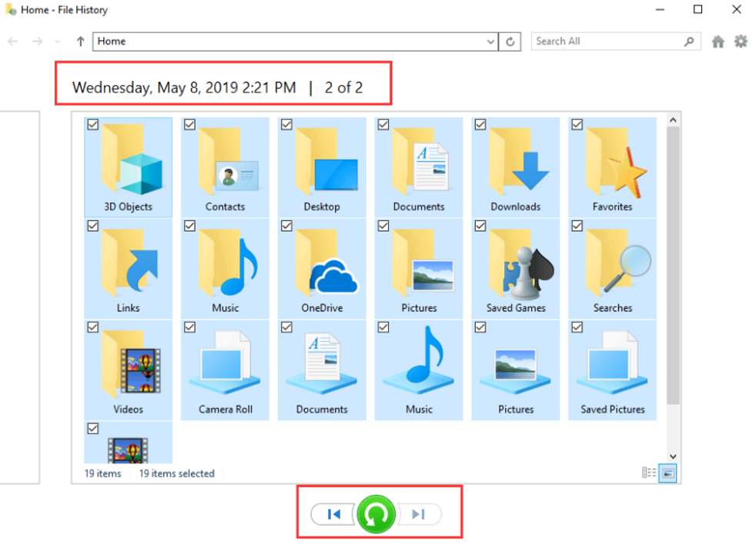This screenshot has width=756, height=542.
Task: Switch to details list view
Action: (x=649, y=473)
